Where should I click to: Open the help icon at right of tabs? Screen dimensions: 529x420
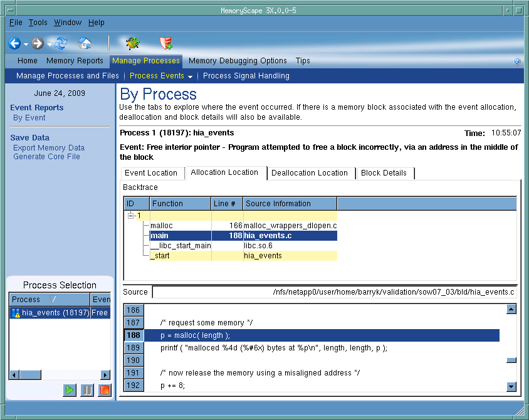click(x=516, y=61)
